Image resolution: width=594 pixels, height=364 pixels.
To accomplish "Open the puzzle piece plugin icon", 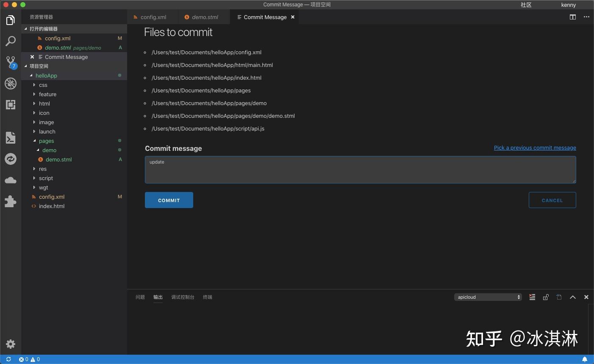I will point(11,201).
